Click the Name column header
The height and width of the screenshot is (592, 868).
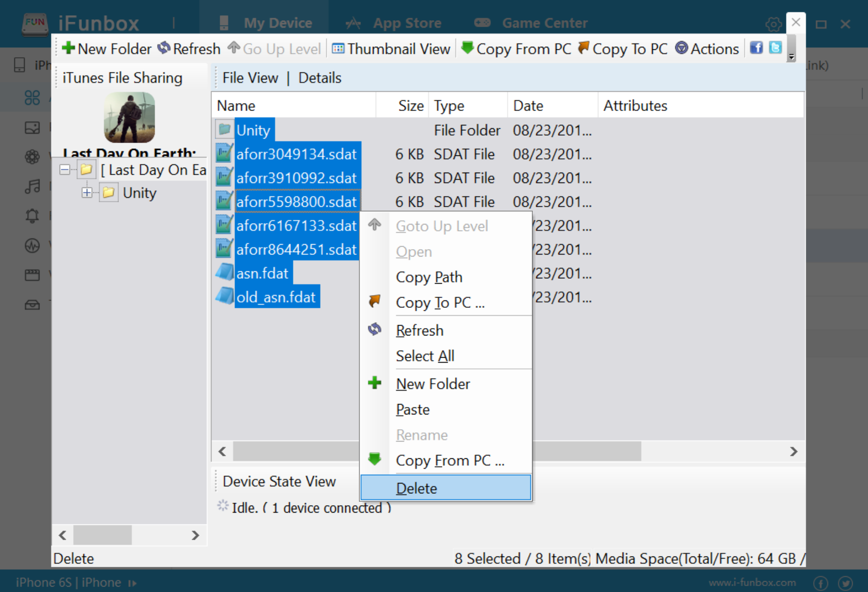tap(295, 106)
